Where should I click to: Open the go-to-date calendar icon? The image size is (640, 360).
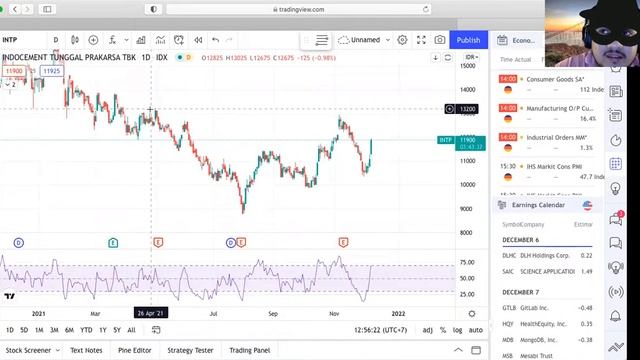(x=156, y=330)
